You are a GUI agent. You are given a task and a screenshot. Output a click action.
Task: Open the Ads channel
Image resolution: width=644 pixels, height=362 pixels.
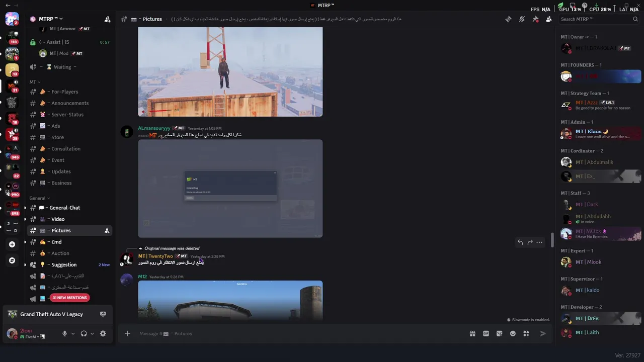[69, 126]
